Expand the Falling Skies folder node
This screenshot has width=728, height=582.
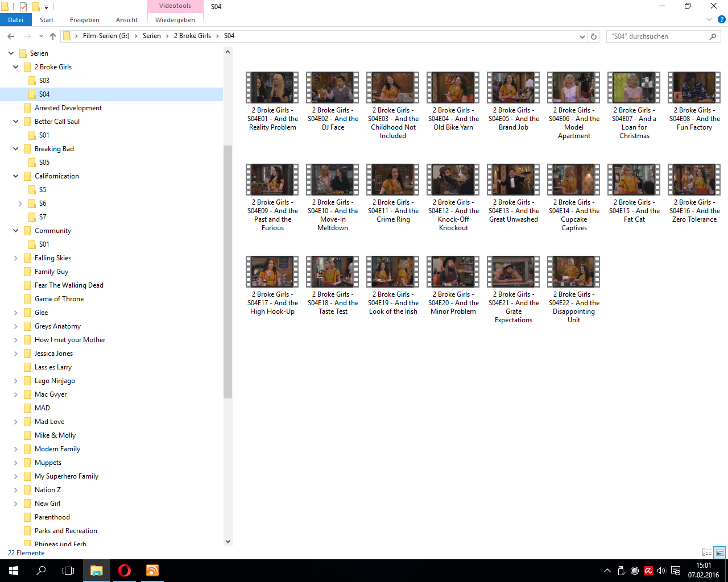tap(16, 258)
